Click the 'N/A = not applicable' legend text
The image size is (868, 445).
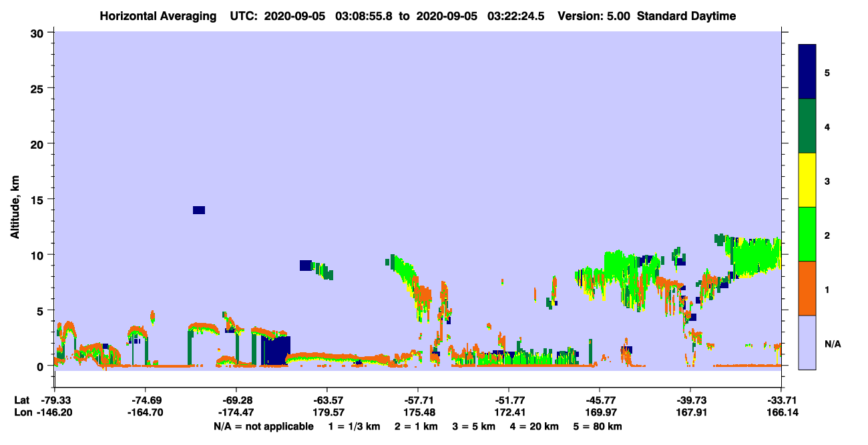click(263, 426)
